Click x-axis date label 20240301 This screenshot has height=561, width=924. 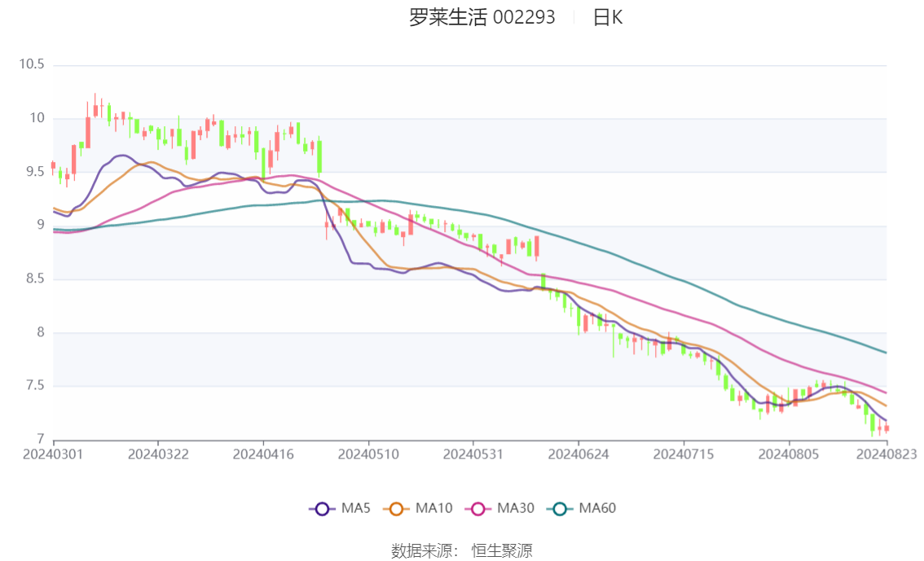pyautogui.click(x=53, y=454)
